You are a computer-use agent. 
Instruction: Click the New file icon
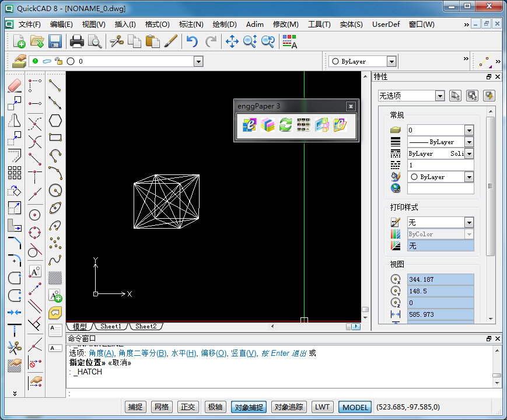19,41
